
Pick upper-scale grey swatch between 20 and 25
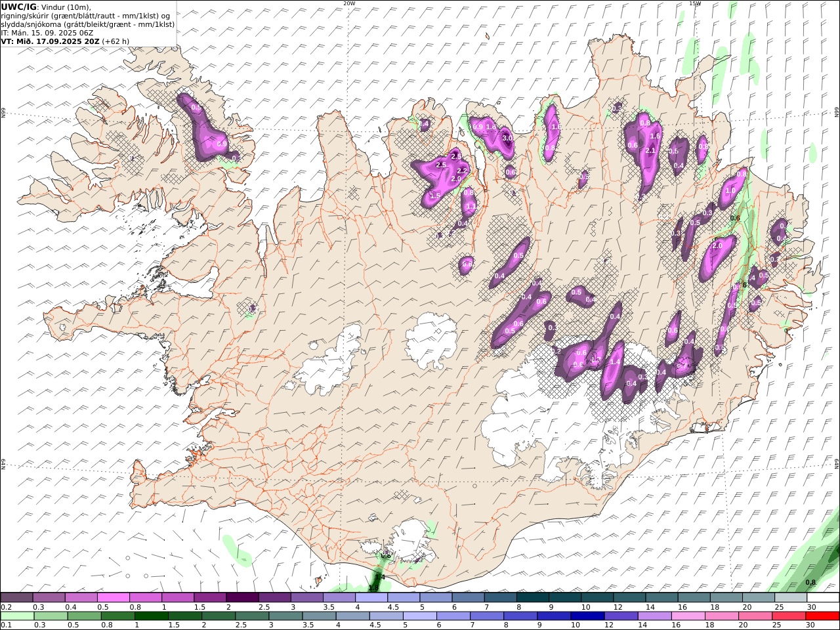click(x=758, y=597)
